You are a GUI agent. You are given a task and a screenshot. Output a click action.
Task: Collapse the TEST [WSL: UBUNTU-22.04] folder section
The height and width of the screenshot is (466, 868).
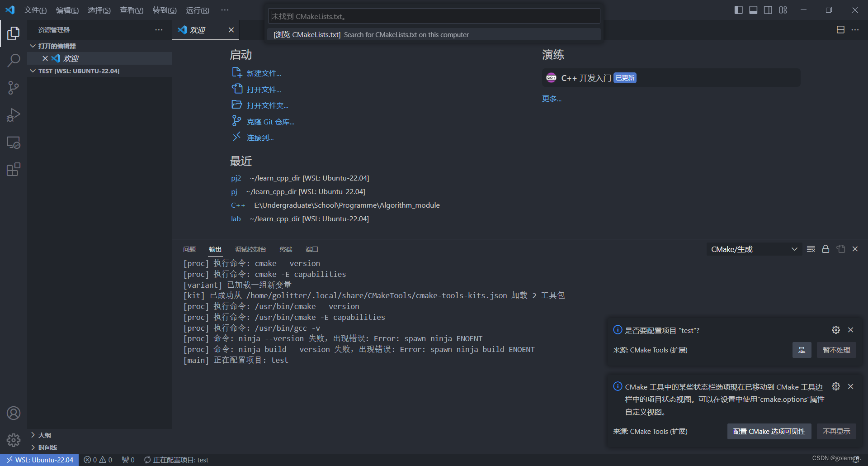click(99, 71)
